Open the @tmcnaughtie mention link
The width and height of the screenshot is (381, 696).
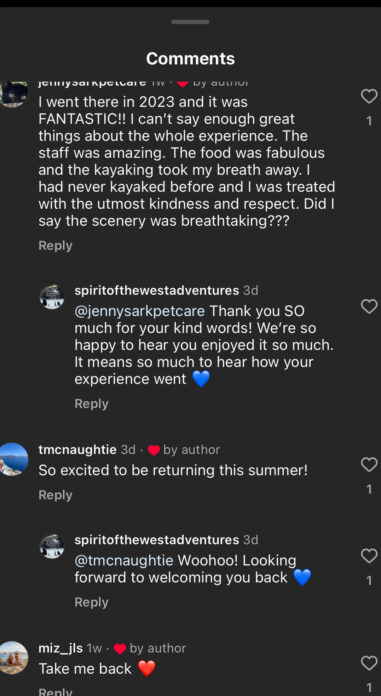click(124, 560)
